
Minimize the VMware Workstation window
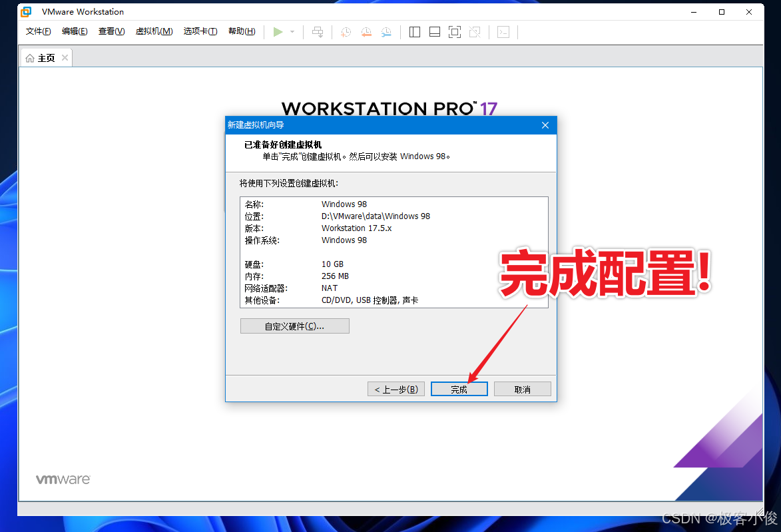point(694,12)
